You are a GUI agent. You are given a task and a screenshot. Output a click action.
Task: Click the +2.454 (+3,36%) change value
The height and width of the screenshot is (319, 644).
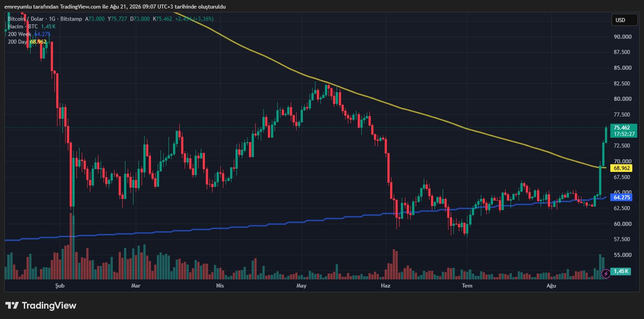(194, 19)
